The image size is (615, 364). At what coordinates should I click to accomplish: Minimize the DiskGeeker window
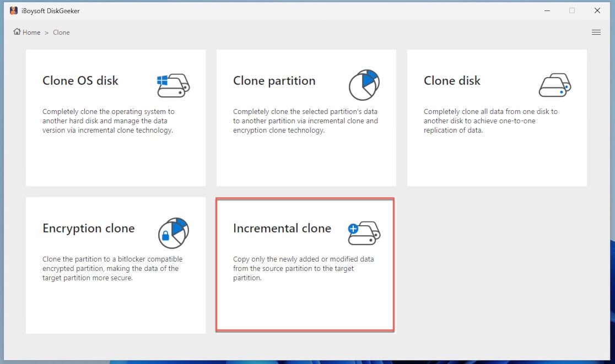547,10
